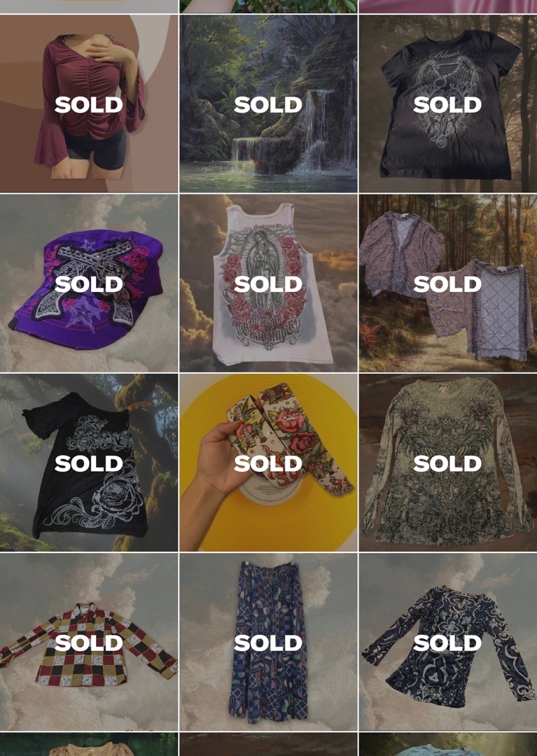Open the sold maroon bell-sleeve top listing
Viewport: 537px width, 756px height.
point(89,104)
